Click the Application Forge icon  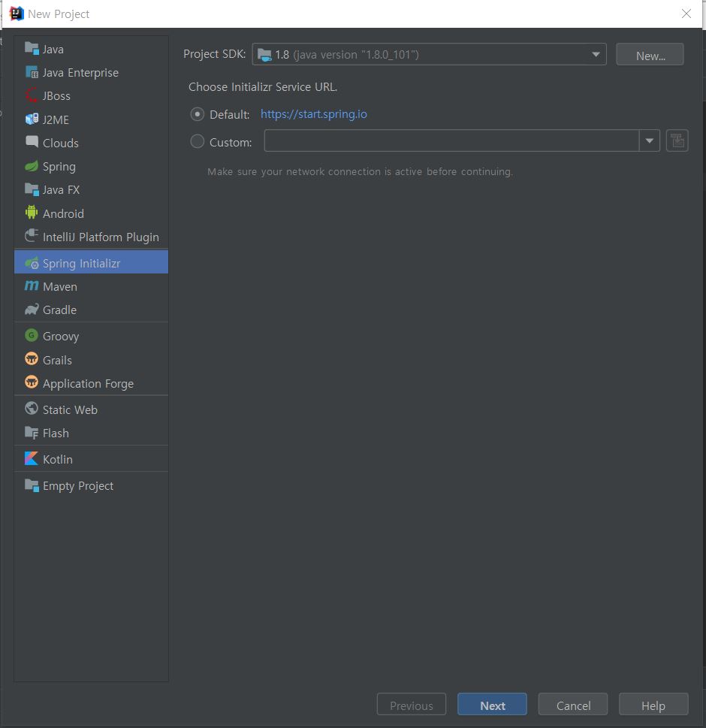[x=32, y=382]
